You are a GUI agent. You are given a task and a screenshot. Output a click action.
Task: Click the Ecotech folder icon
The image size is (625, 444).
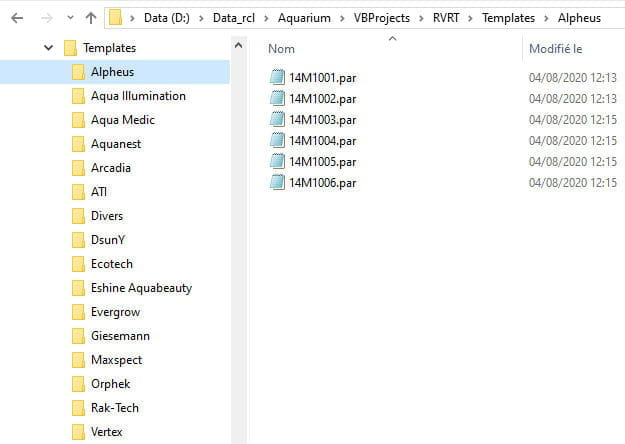point(78,264)
